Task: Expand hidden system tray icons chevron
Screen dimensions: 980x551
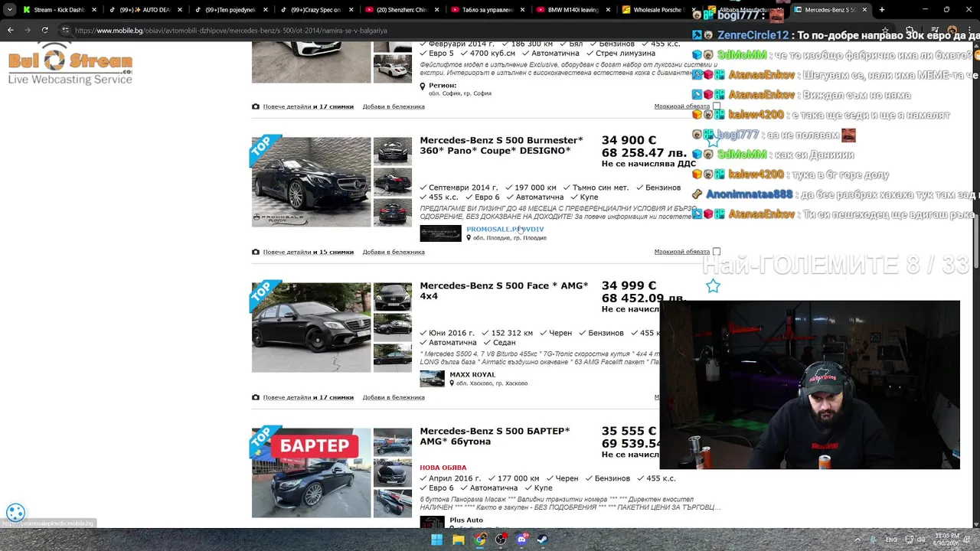Action: (857, 540)
